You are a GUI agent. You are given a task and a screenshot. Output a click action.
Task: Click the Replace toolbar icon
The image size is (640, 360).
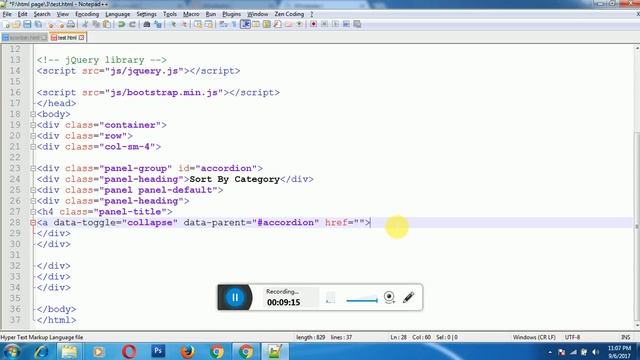pyautogui.click(x=158, y=24)
